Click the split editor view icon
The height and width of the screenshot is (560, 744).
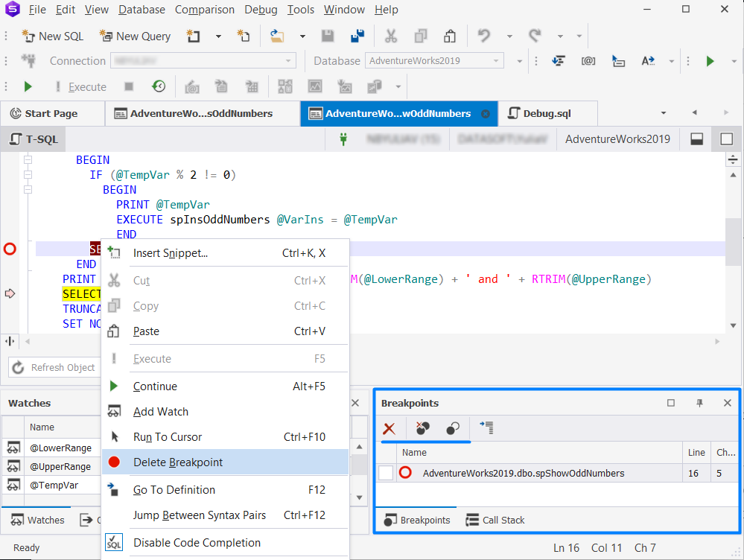click(x=696, y=139)
